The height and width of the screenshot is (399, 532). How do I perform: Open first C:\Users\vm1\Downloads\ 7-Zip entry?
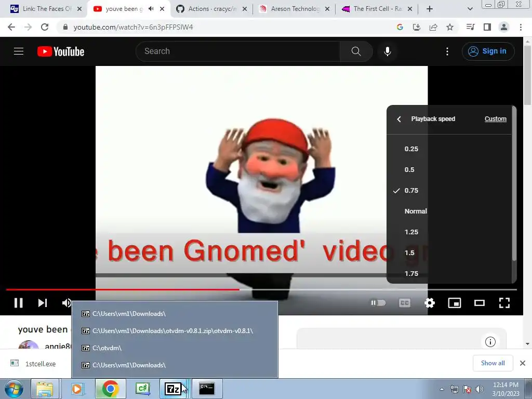pyautogui.click(x=175, y=314)
